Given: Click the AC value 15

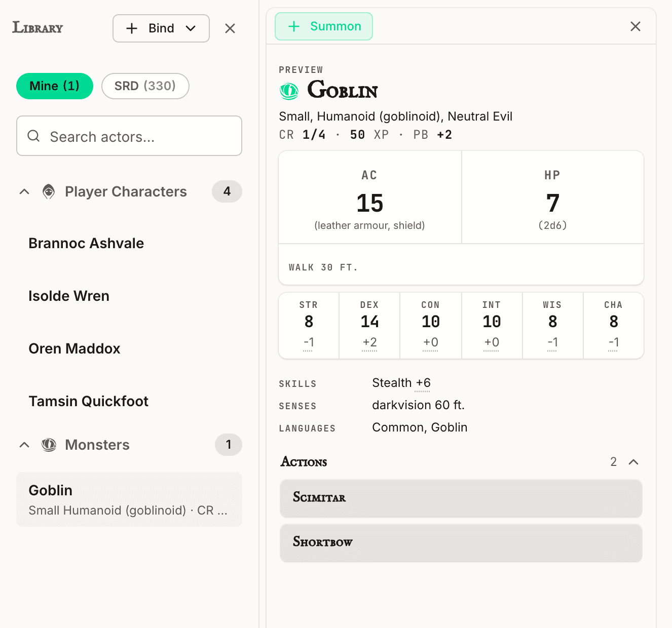Looking at the screenshot, I should coord(370,204).
